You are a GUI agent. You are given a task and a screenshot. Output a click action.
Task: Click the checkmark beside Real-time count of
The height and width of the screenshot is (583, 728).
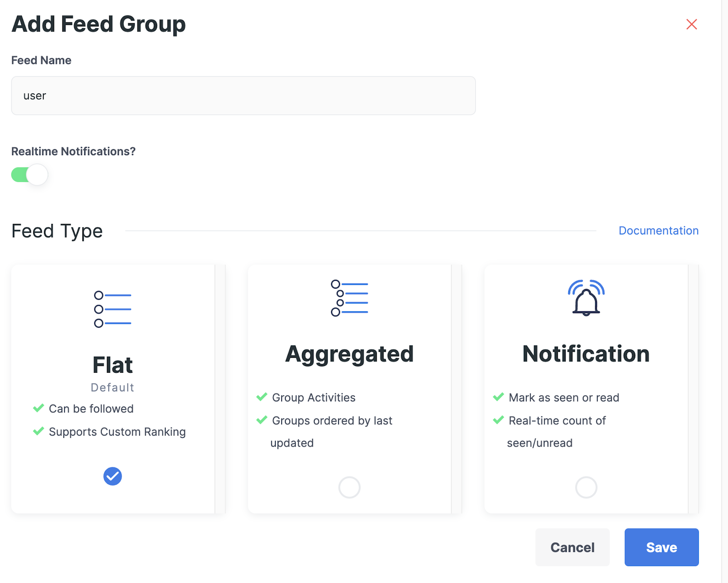pos(498,420)
